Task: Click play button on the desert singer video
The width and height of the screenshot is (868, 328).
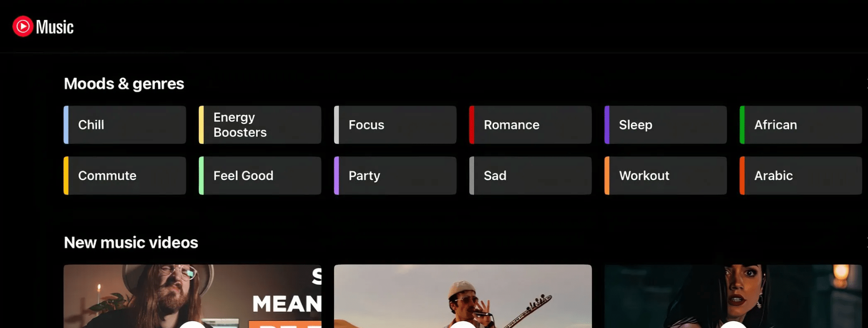Action: pos(463,325)
